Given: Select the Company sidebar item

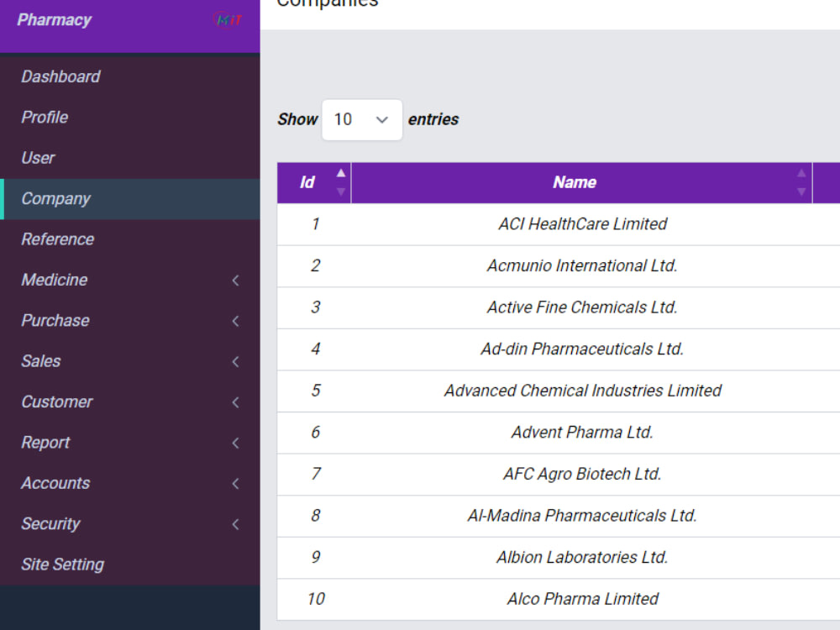Looking at the screenshot, I should (x=130, y=199).
